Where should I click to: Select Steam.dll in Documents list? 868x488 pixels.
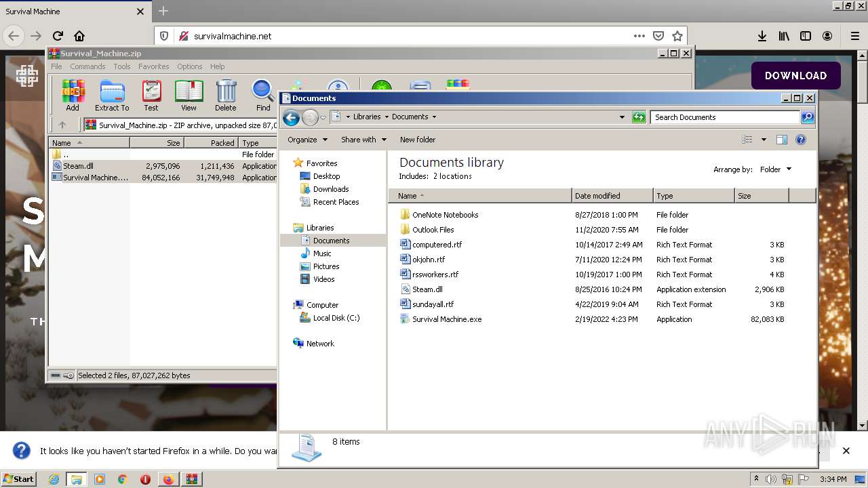427,289
